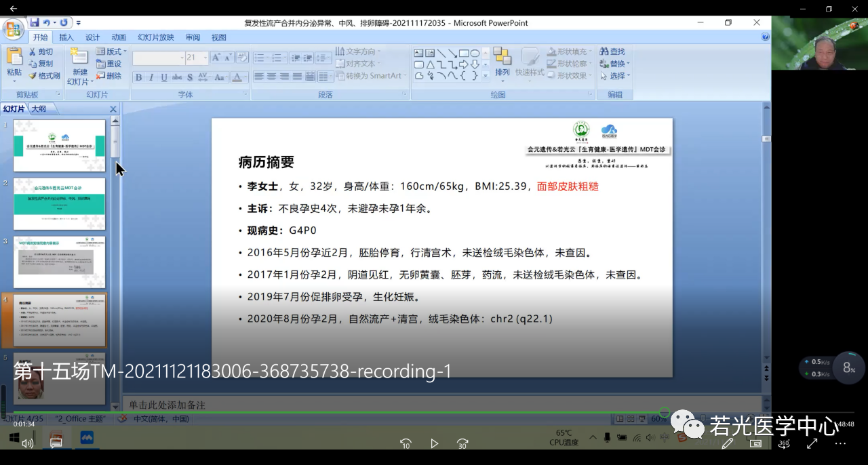Select slide 2 thumbnail in the slide panel
868x465 pixels.
tap(60, 204)
